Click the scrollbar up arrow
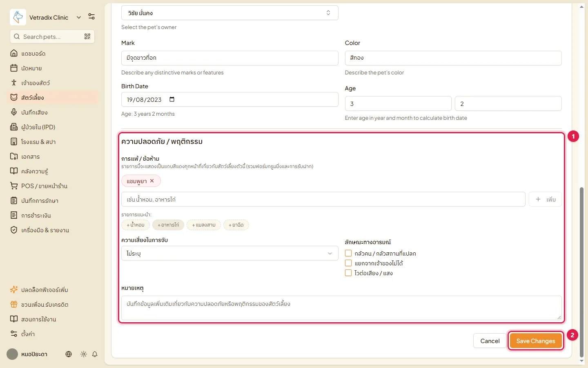The width and height of the screenshot is (588, 368). [582, 7]
